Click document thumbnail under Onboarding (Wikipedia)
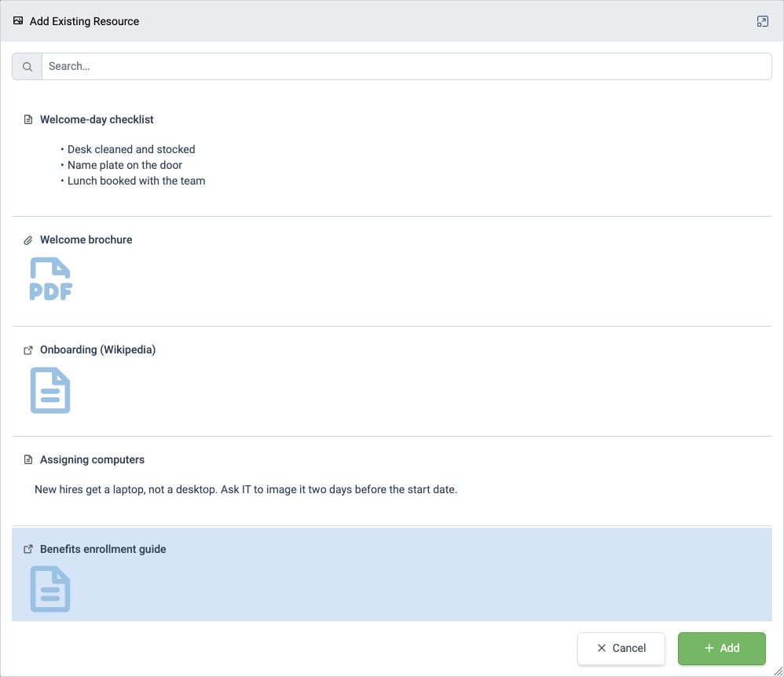The image size is (784, 677). point(50,390)
